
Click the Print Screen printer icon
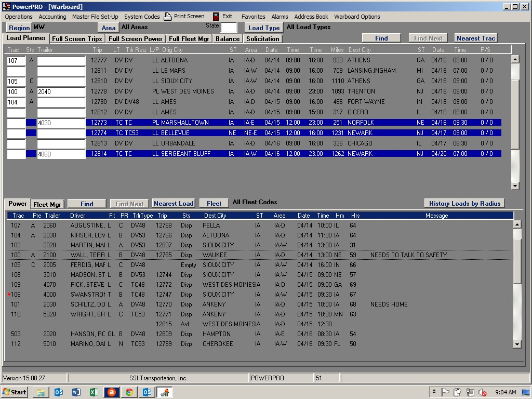168,17
